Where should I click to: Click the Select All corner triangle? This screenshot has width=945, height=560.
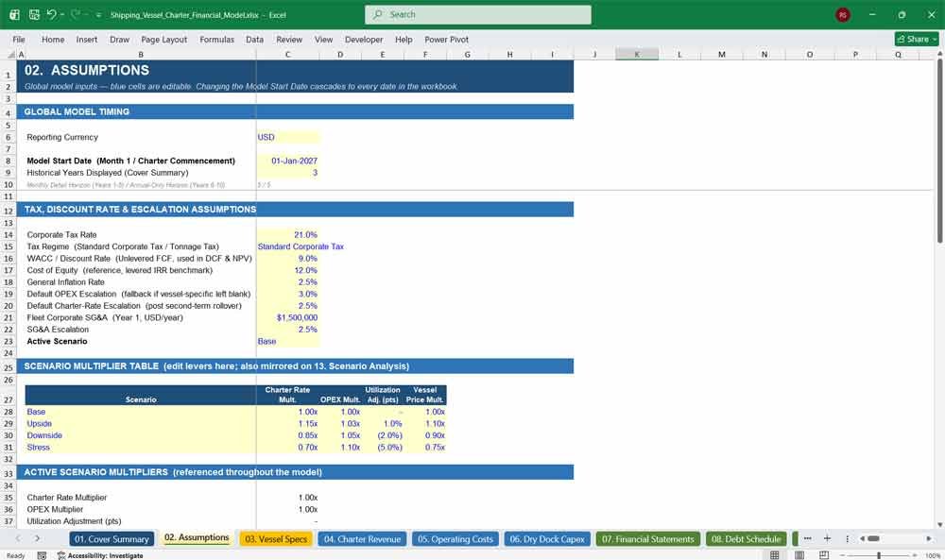click(10, 54)
